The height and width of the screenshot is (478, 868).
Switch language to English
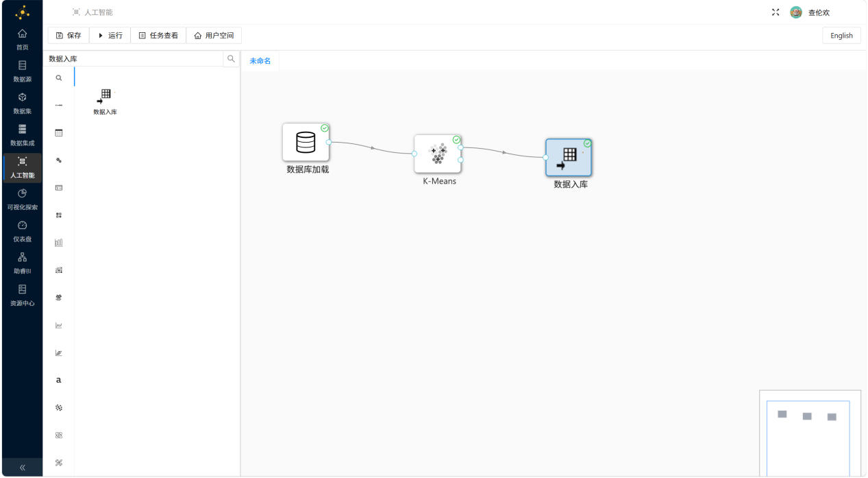pos(841,36)
